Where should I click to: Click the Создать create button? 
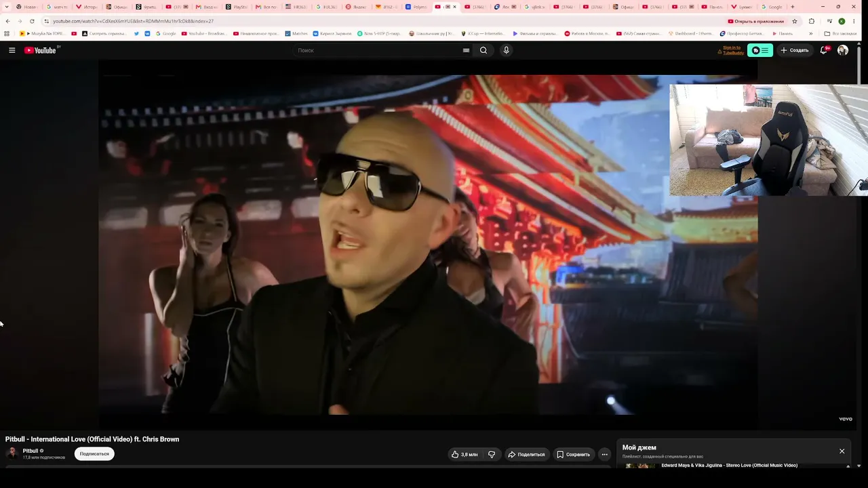(x=795, y=50)
